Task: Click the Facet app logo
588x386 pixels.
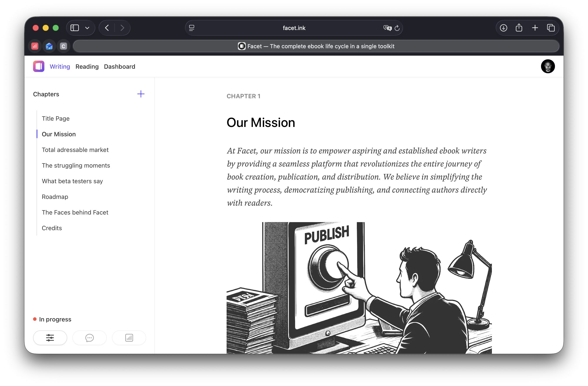Action: point(38,66)
